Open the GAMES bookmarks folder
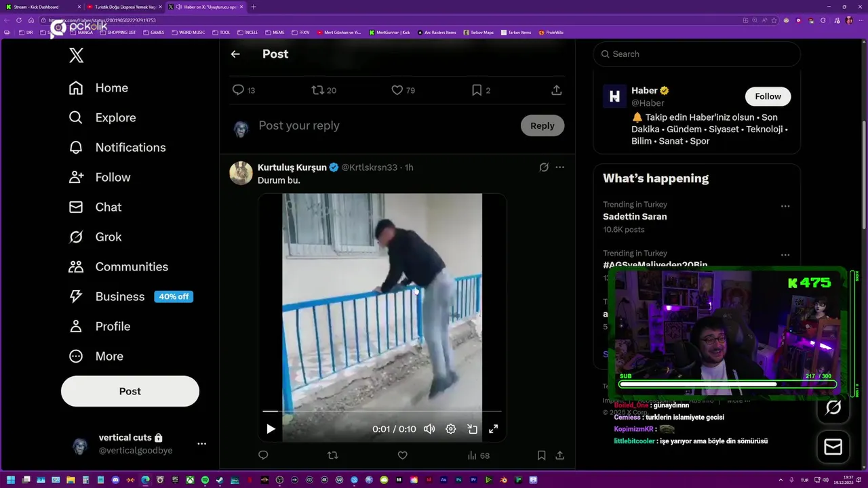The height and width of the screenshot is (488, 868). (x=153, y=32)
